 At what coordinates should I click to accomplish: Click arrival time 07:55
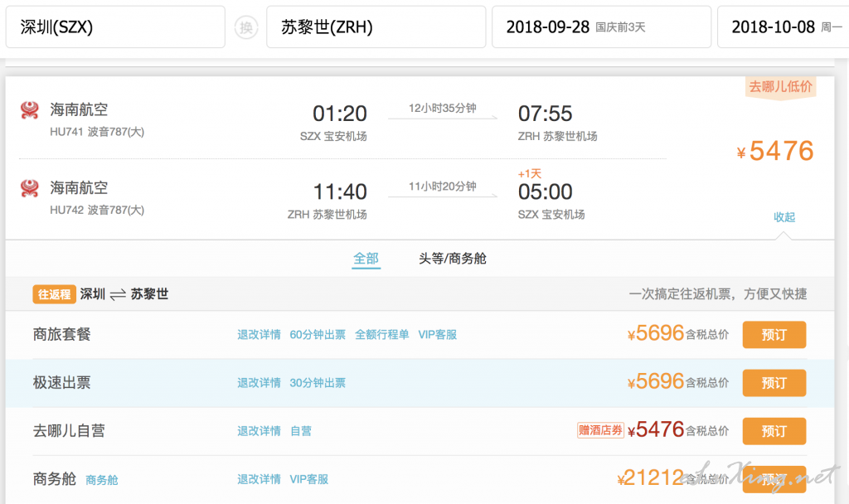[x=546, y=114]
